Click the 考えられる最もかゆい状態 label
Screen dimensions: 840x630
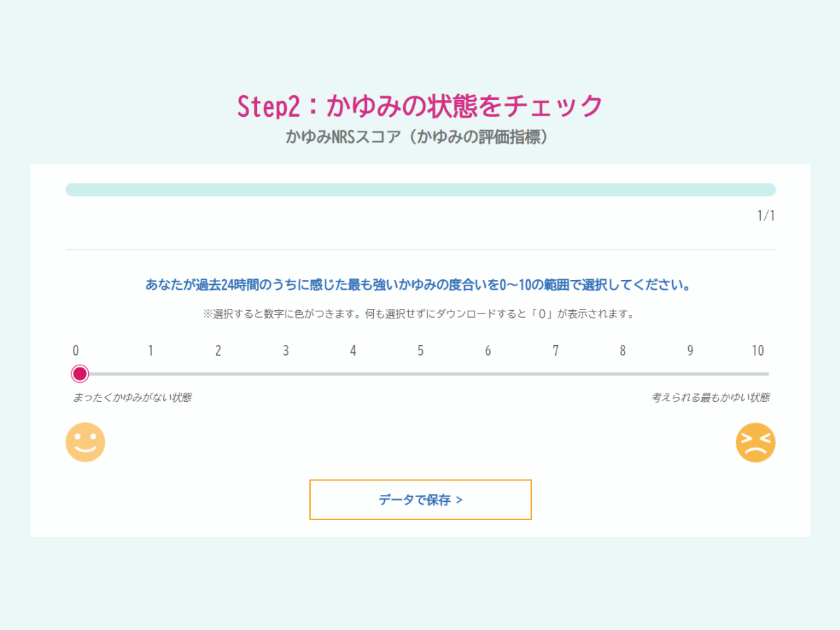pyautogui.click(x=710, y=396)
